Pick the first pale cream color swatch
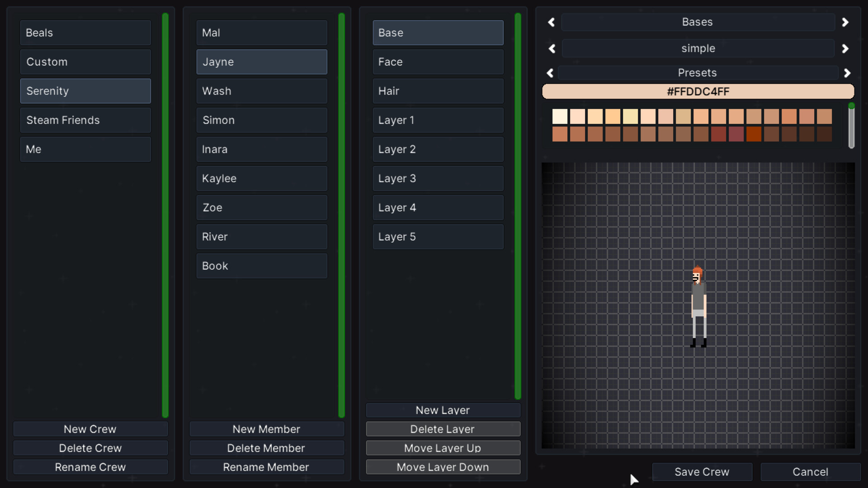 (x=560, y=117)
